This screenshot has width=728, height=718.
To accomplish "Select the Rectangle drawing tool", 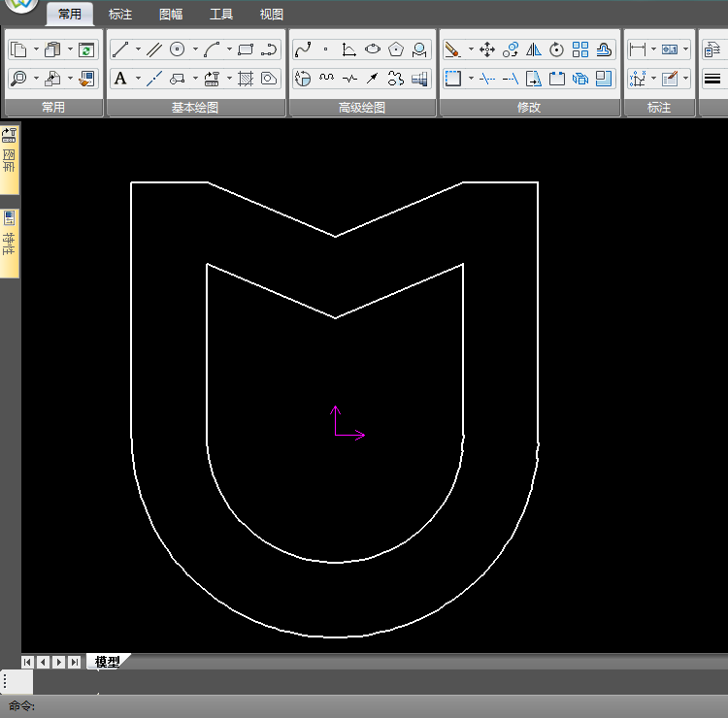I will tap(246, 49).
